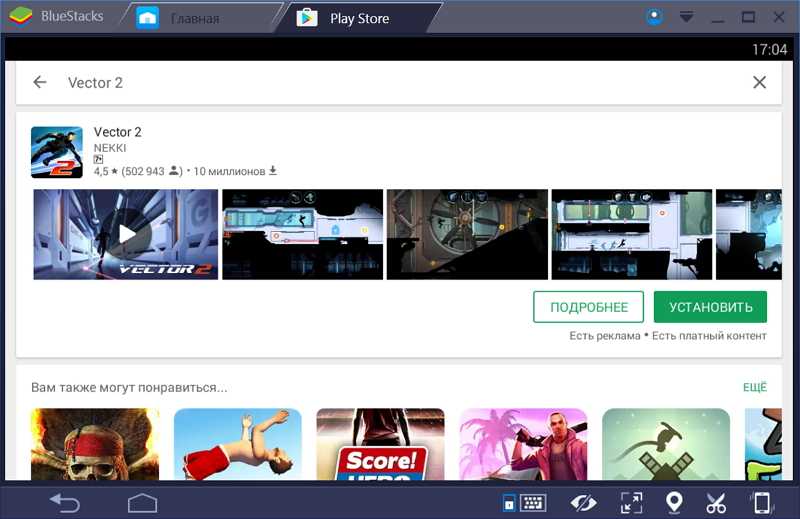Click the Vector 2 app title
The width and height of the screenshot is (800, 519).
pyautogui.click(x=117, y=132)
